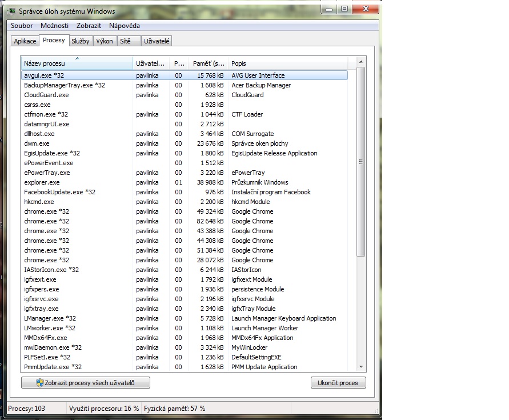Switch to the Uživatelé tab

tap(157, 41)
